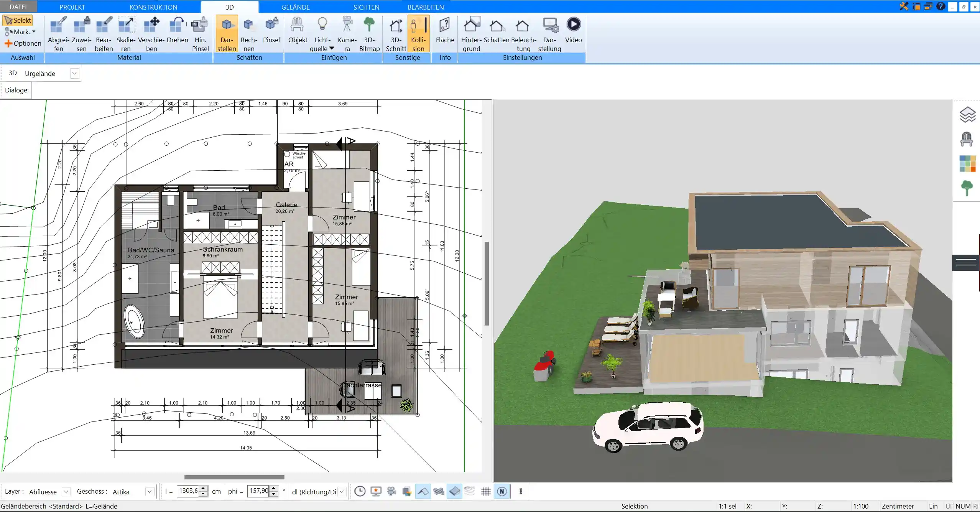Screen dimensions: 980x512
Task: Toggle the beams display icon in bottom toolbar
Action: pyautogui.click(x=439, y=491)
